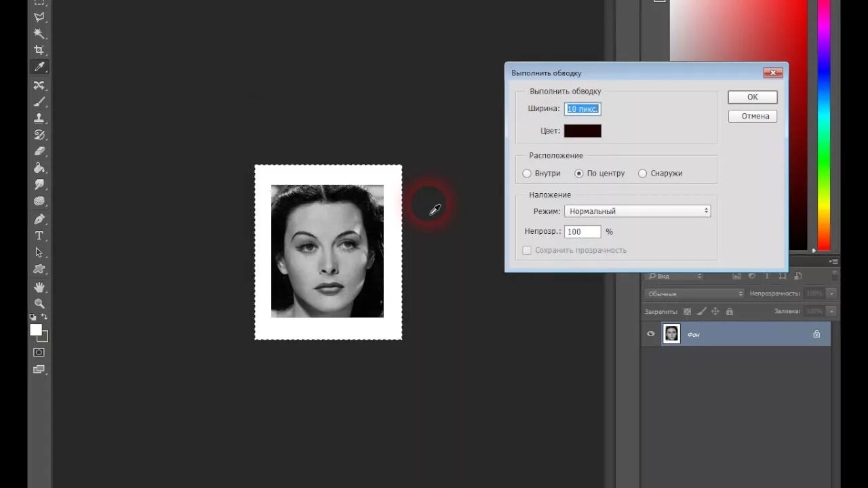
Task: Select the Custom Shape tool
Action: [x=39, y=269]
